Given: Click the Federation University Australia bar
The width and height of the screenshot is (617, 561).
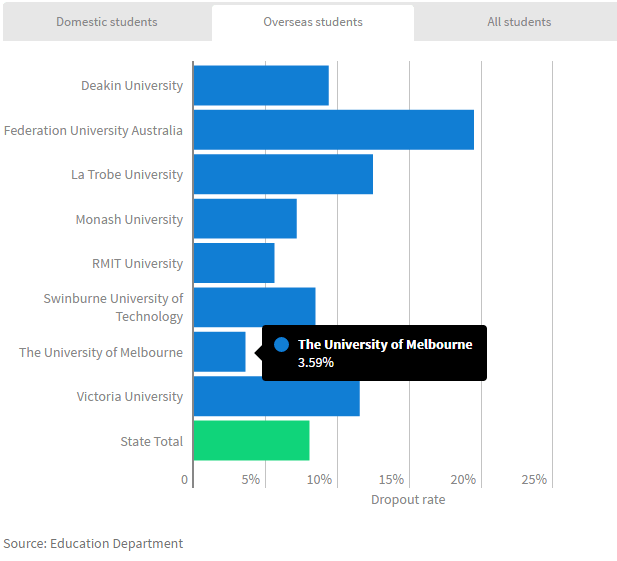Looking at the screenshot, I should click(334, 130).
